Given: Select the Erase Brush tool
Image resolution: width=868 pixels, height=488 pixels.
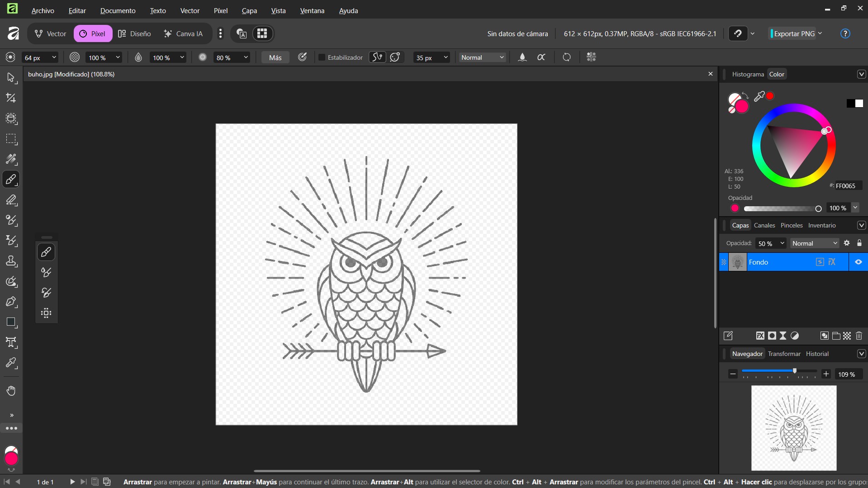Looking at the screenshot, I should point(11,200).
